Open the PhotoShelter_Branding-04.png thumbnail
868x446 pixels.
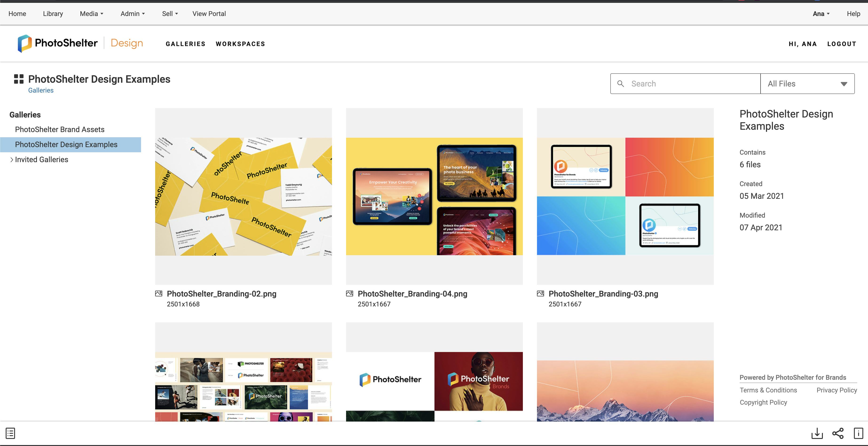[434, 196]
